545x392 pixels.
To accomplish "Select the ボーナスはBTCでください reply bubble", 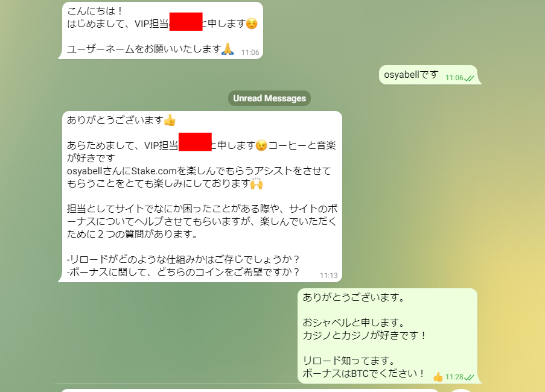I will click(x=387, y=336).
